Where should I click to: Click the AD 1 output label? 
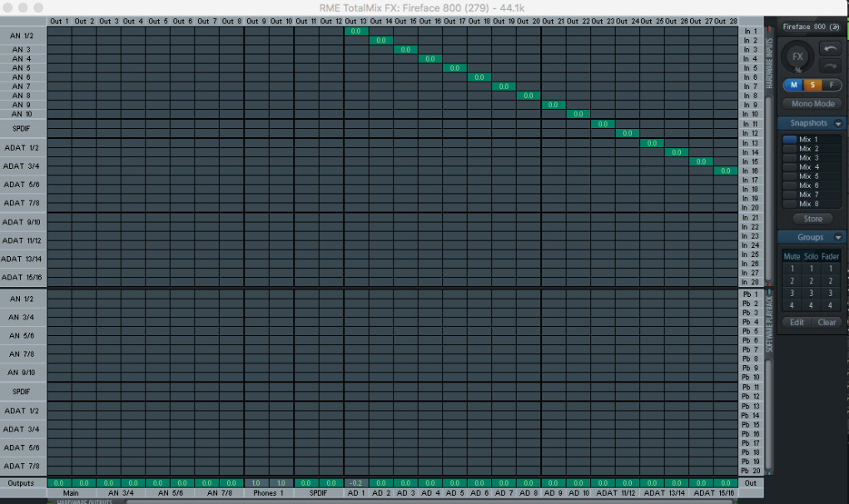[x=355, y=493]
